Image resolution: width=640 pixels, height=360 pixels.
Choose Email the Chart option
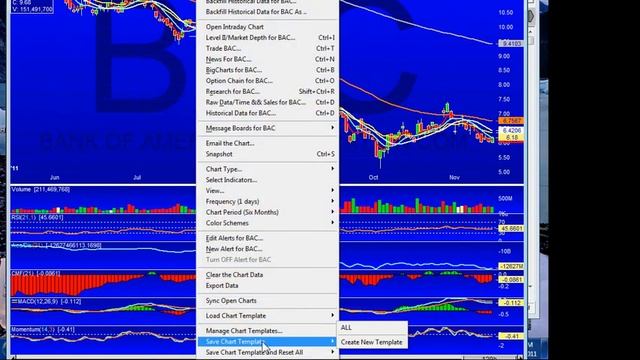click(268, 143)
